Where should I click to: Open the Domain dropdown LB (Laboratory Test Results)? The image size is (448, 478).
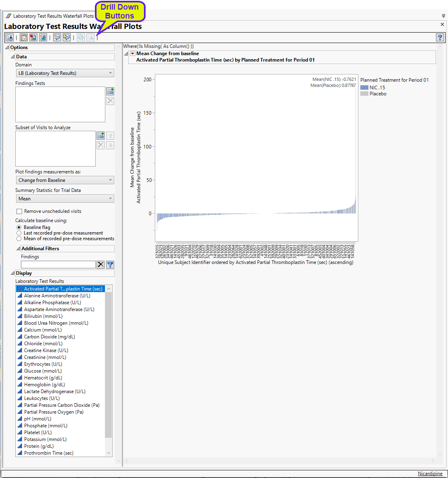click(64, 73)
